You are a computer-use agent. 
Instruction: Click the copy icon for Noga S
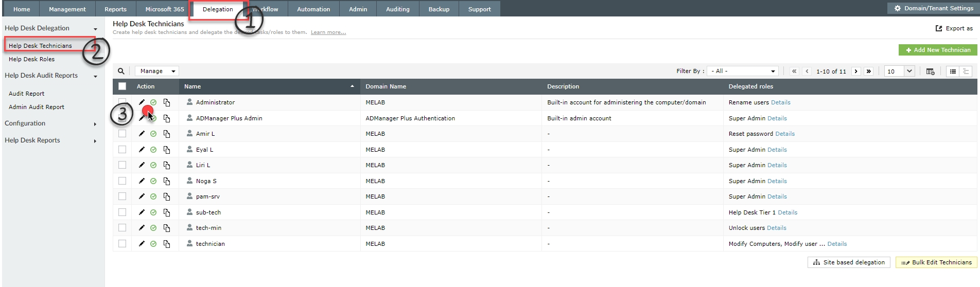[167, 181]
